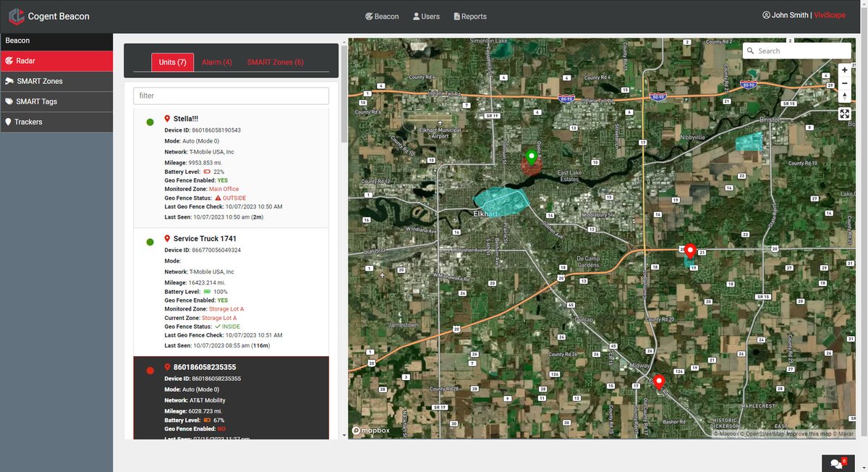Click the green map marker near Elkhart
This screenshot has height=472, width=868.
coord(531,157)
